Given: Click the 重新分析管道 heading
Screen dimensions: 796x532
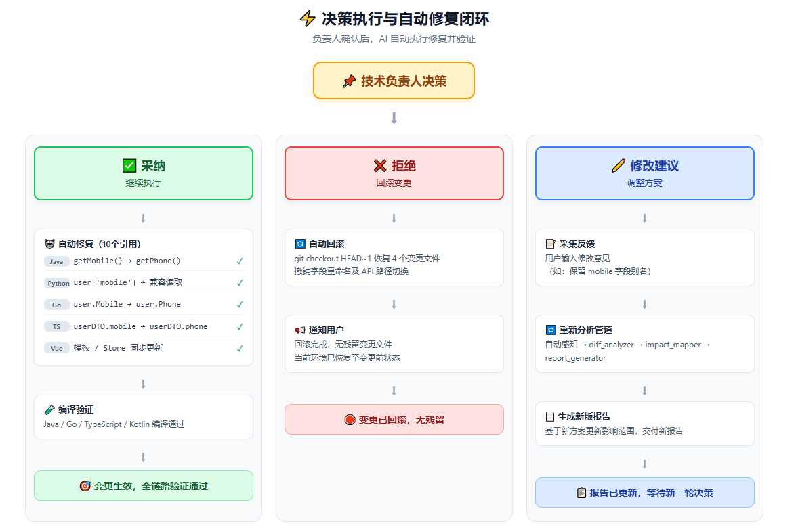Looking at the screenshot, I should pos(586,330).
